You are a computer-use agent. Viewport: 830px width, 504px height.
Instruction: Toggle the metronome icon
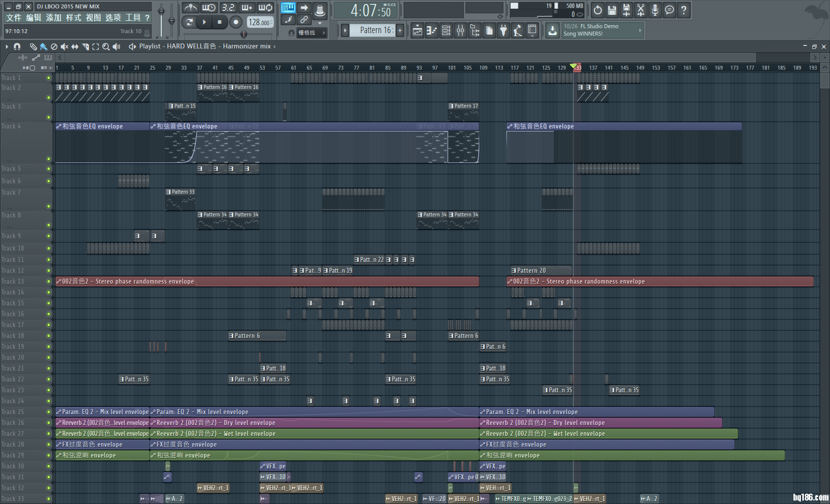click(x=191, y=7)
